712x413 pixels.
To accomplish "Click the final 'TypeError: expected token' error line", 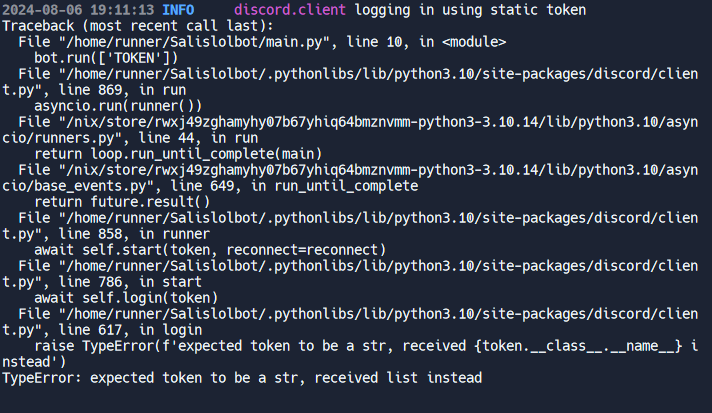I will point(242,378).
